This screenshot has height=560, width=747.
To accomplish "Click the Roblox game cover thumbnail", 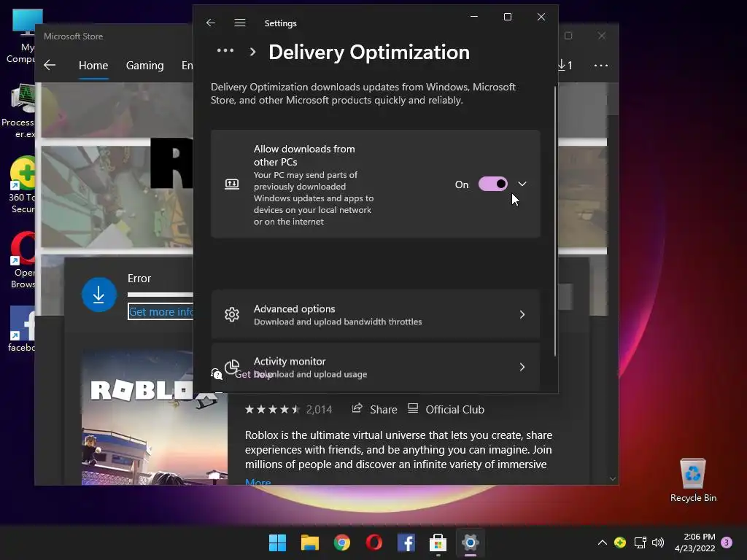I will pos(155,418).
